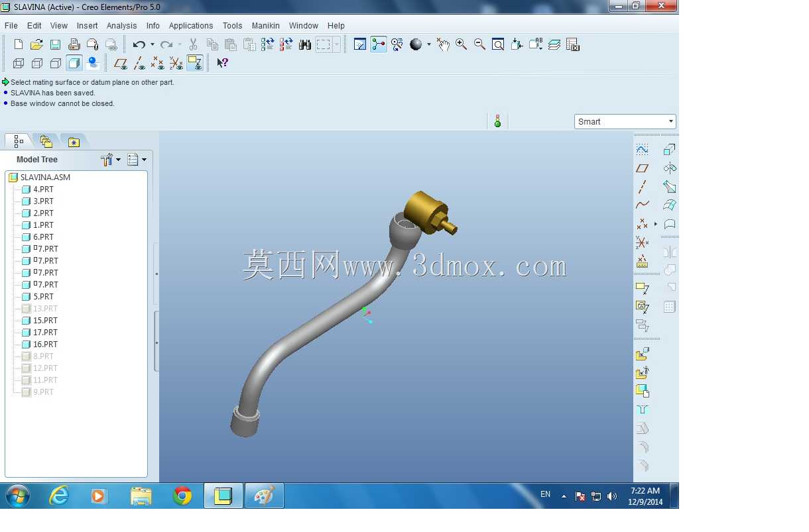Open the Tools menu

click(232, 26)
